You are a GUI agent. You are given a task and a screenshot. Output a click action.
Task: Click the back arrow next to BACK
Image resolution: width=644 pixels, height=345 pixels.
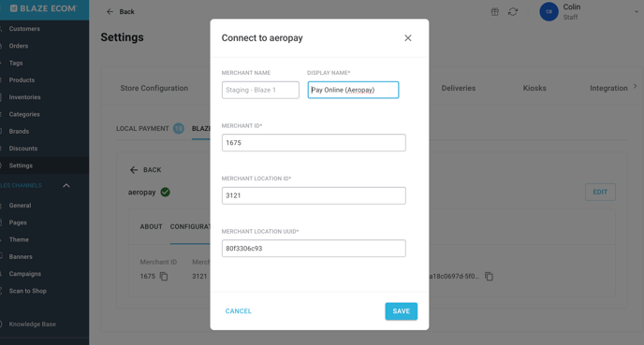(134, 170)
